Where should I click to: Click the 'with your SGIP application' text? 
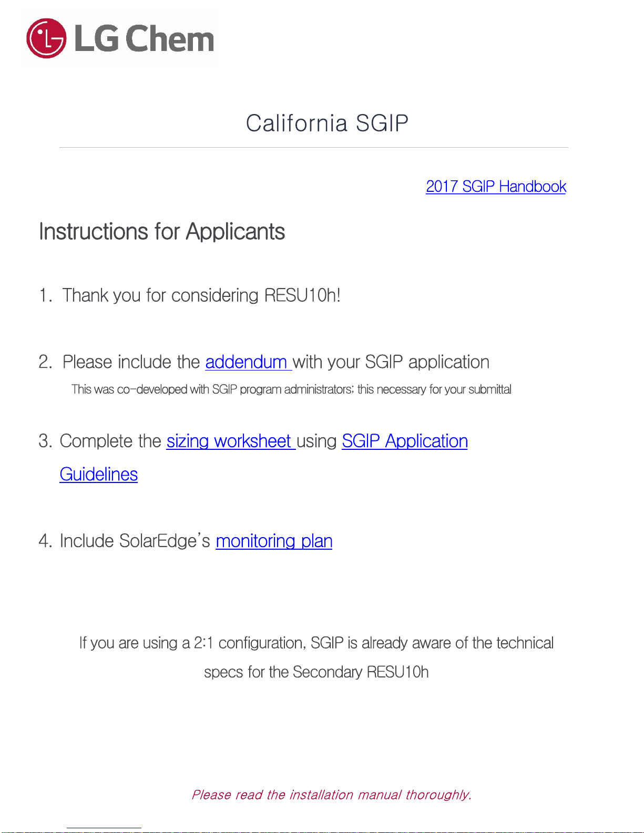coord(391,362)
